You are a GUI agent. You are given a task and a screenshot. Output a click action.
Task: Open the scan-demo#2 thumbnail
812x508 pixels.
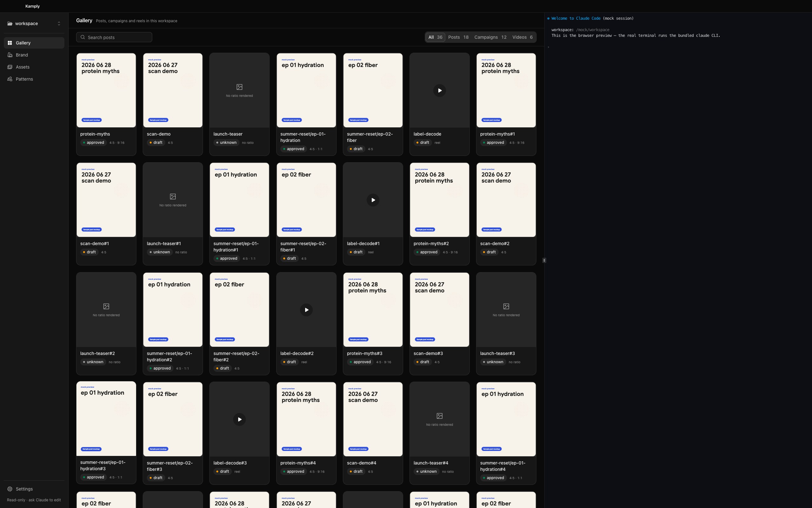tap(506, 200)
